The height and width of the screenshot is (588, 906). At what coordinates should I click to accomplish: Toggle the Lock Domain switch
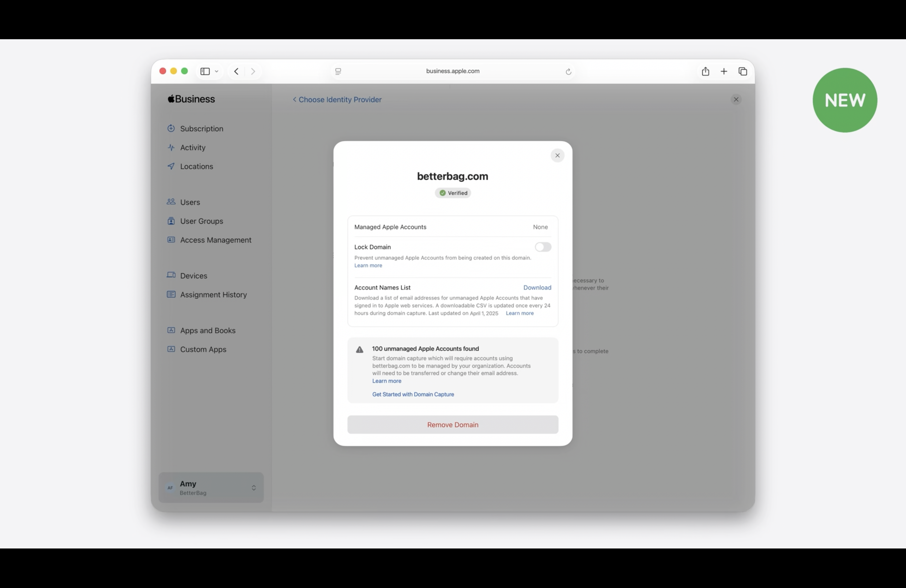coord(543,247)
